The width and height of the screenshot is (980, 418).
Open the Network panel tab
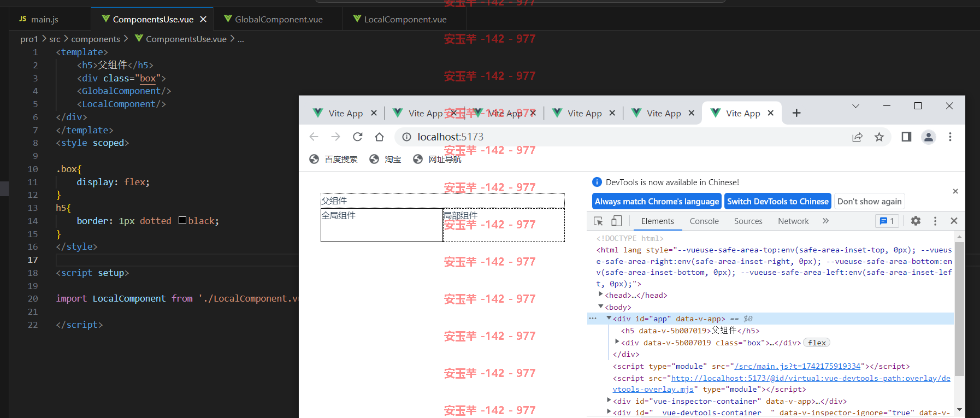point(793,221)
